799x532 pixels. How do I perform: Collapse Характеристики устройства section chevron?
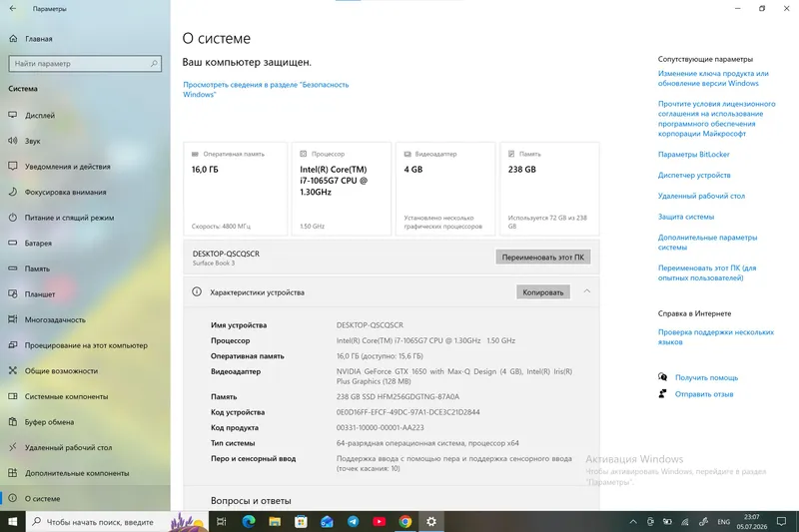pyautogui.click(x=587, y=291)
